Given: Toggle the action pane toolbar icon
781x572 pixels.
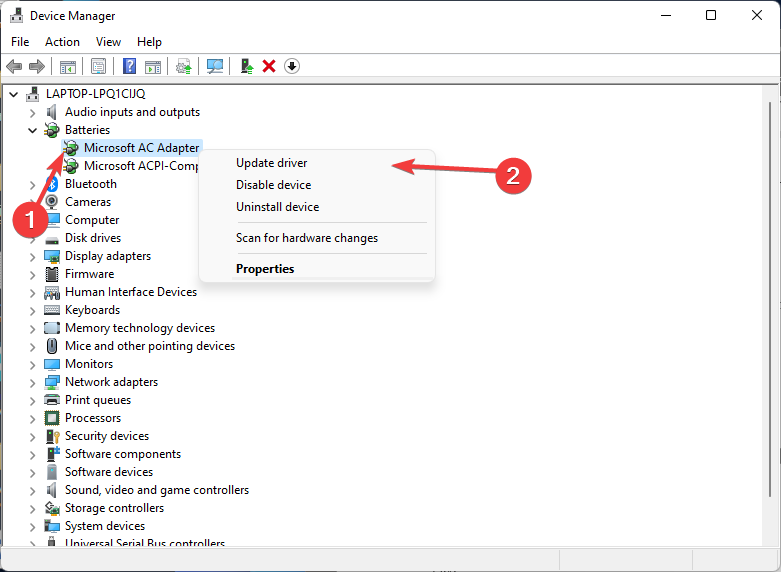Looking at the screenshot, I should pos(153,66).
